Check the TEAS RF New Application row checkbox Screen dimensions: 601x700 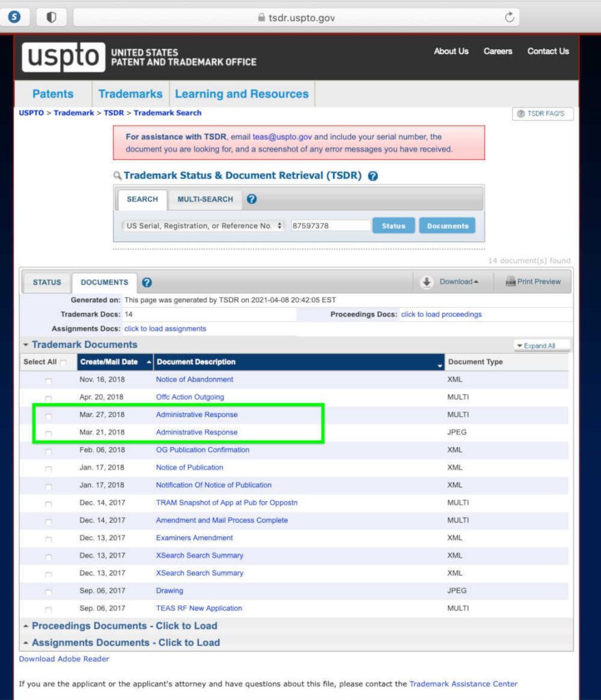tap(49, 609)
